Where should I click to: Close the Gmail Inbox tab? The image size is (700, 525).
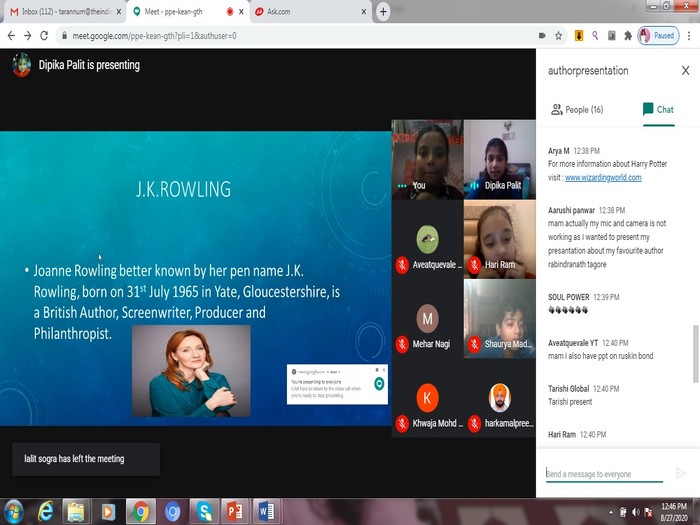[119, 12]
